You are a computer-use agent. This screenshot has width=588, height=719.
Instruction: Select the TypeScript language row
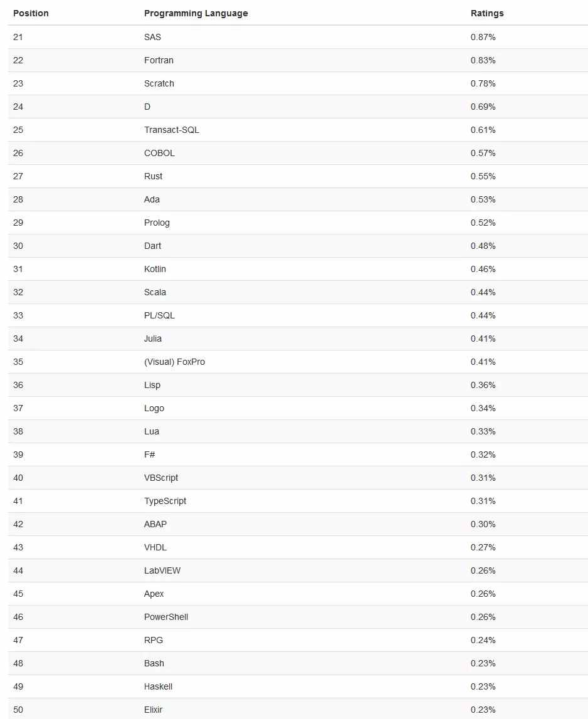(298, 501)
